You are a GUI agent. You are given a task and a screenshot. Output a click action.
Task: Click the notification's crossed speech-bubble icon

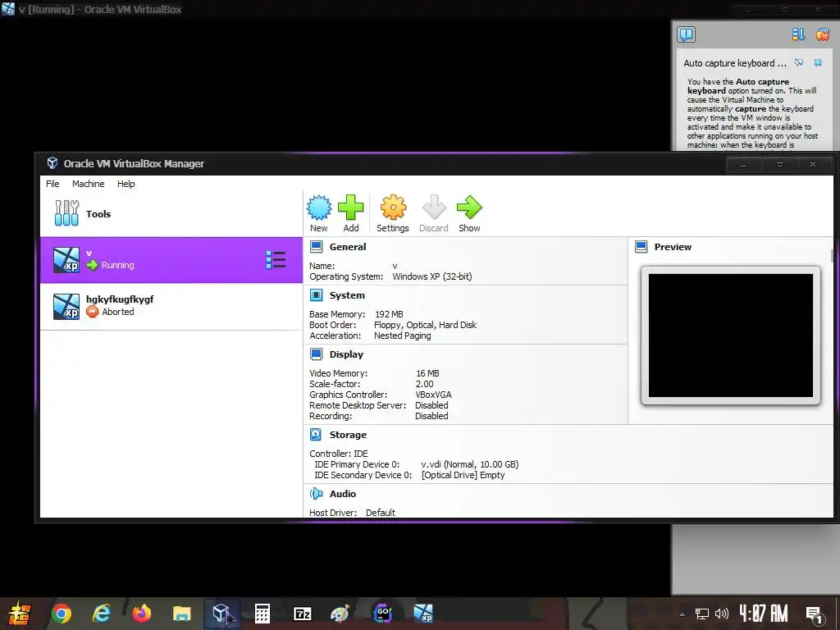click(799, 62)
